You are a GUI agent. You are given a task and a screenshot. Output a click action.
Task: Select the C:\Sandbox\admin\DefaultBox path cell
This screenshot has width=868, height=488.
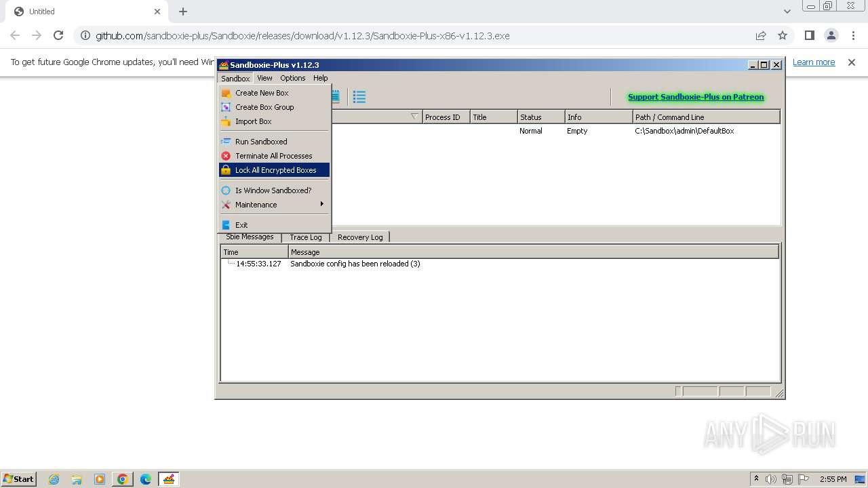pyautogui.click(x=684, y=131)
